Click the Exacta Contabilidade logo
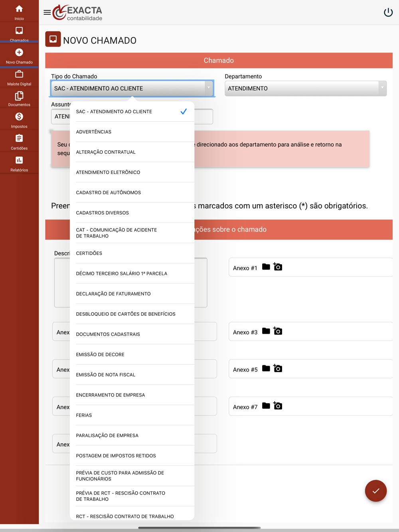The height and width of the screenshot is (532, 399). pyautogui.click(x=77, y=12)
